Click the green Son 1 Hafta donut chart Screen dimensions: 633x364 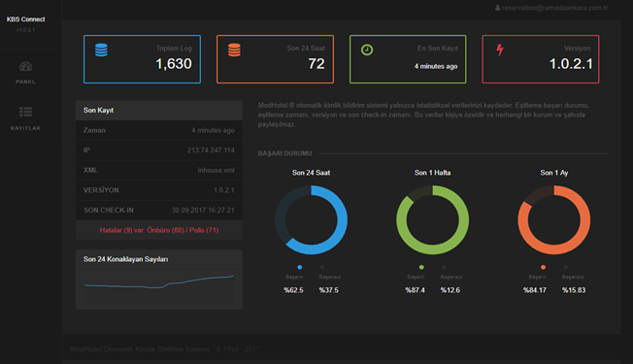point(433,220)
